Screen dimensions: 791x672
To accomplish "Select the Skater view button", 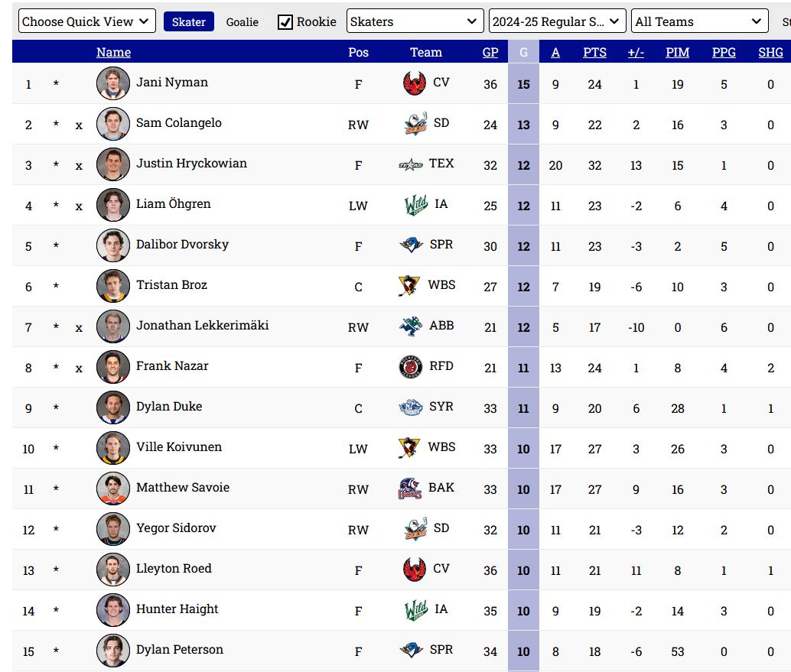I will [188, 22].
